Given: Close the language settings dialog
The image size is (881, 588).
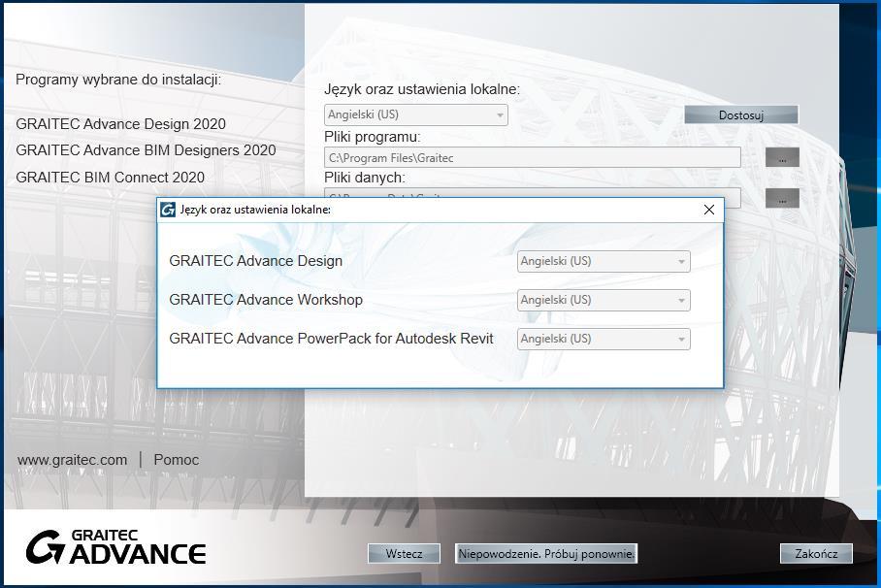Looking at the screenshot, I should 709,210.
